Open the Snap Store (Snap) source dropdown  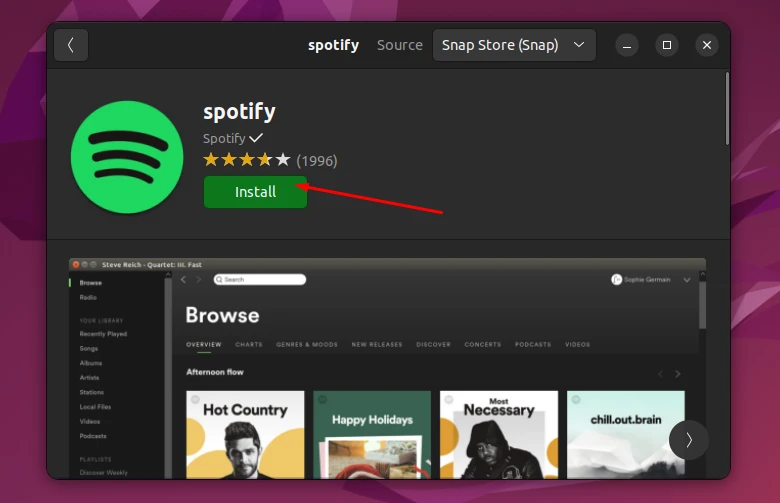tap(514, 45)
